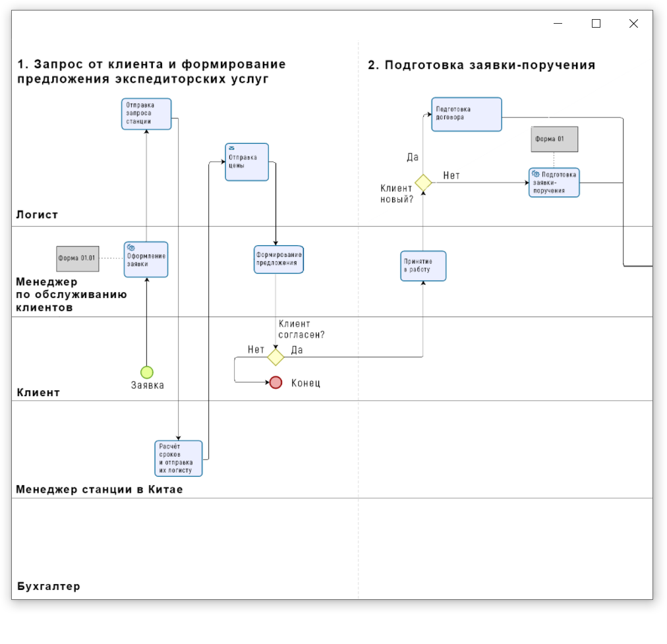Viewport: 667px width, 644px height.
Task: Click the envelope icon in Отправка цены
Action: 232,148
